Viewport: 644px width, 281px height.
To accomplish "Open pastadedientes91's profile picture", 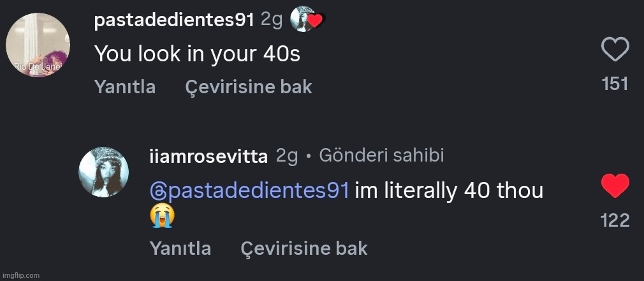I will pos(37,45).
